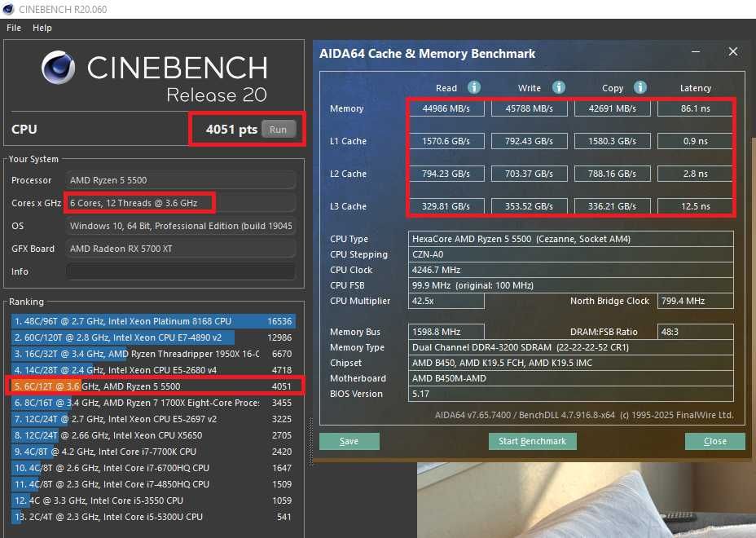Save the AIDA64 benchmark results

coord(349,441)
